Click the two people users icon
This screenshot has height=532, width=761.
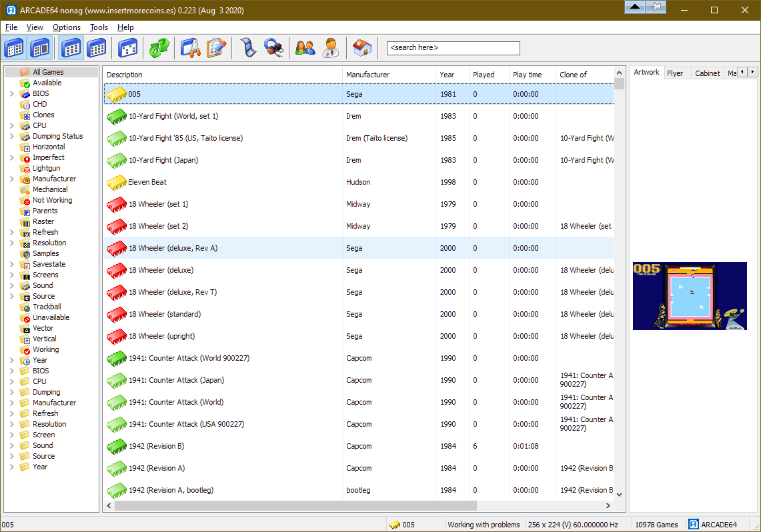(305, 48)
